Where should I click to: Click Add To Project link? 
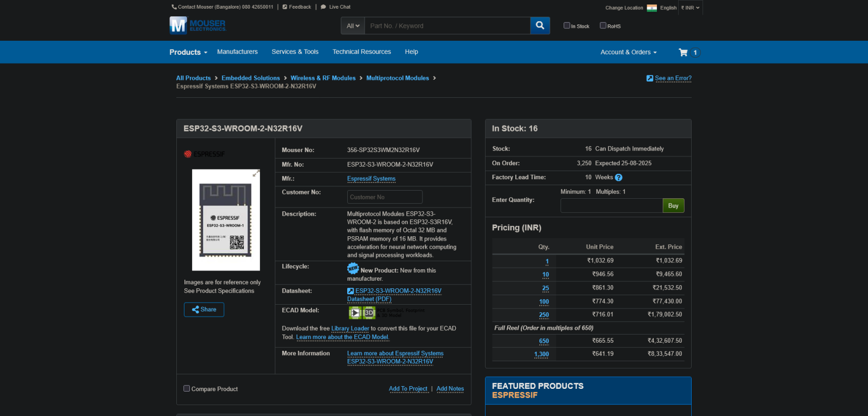[x=408, y=389]
